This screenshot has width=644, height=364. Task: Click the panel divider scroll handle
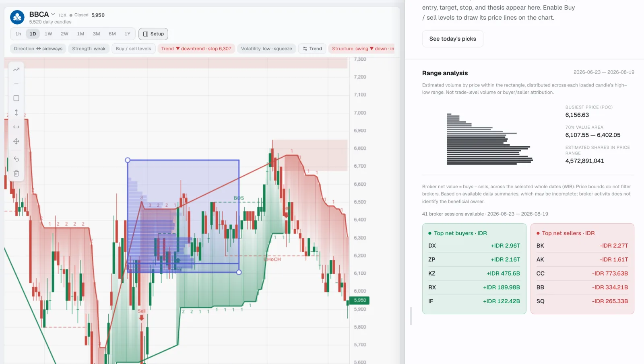(411, 316)
